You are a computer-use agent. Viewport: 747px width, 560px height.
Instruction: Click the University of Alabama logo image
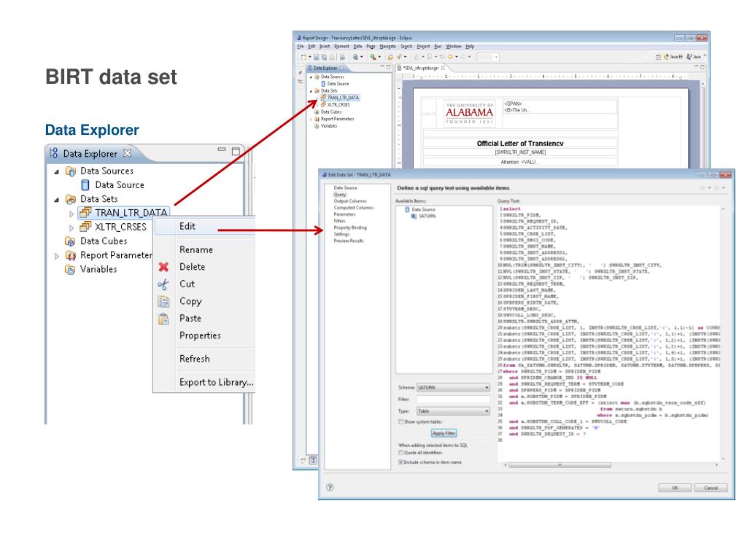tap(469, 113)
